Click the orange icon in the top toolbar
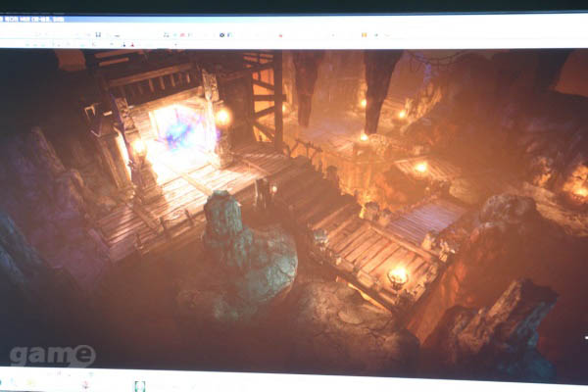Viewport: 588px width, 392px height. [x=363, y=34]
